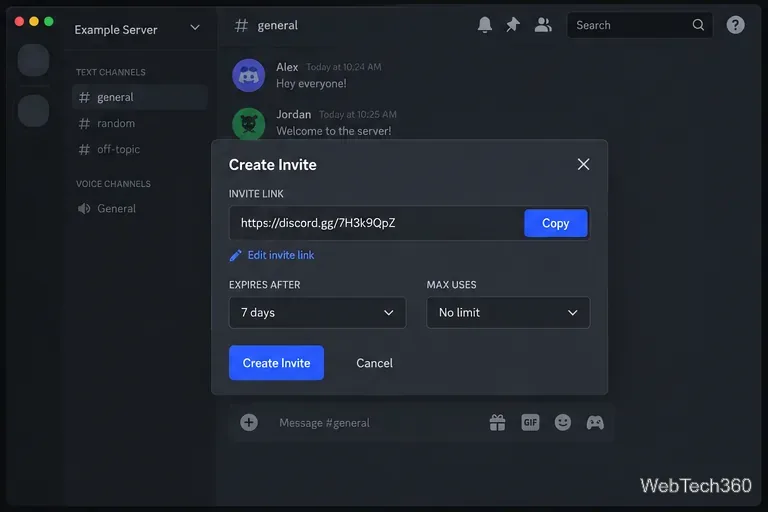This screenshot has width=768, height=512.
Task: Click the Create Invite button
Action: [x=276, y=363]
